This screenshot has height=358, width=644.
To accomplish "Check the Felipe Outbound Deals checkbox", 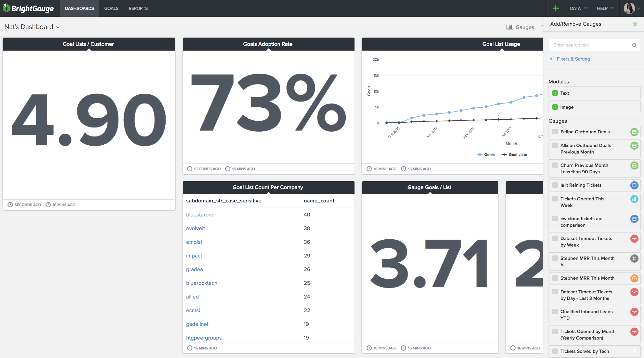I will 555,132.
